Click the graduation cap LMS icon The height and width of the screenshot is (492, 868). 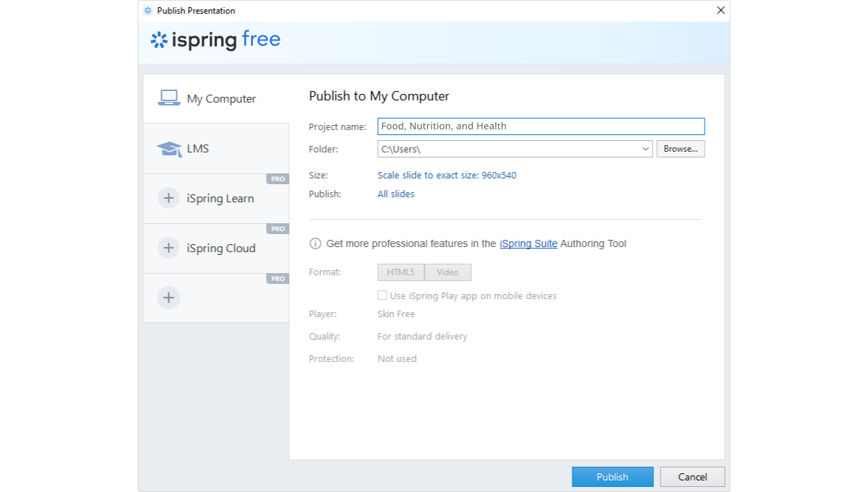click(x=169, y=149)
